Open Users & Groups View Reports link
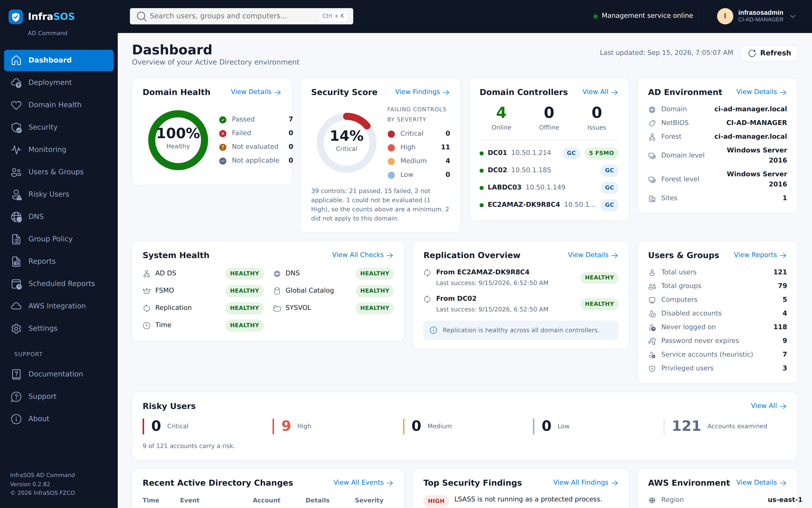 (x=760, y=255)
